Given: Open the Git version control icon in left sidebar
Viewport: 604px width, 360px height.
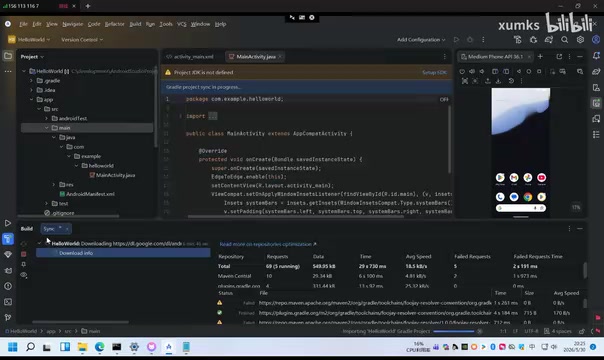Looking at the screenshot, I should pyautogui.click(x=8, y=317).
